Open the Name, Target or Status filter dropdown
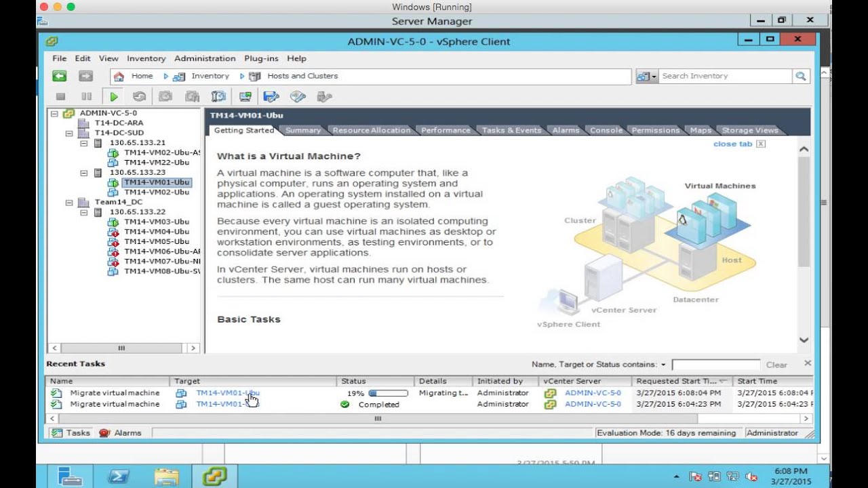This screenshot has width=868, height=488. coord(663,365)
